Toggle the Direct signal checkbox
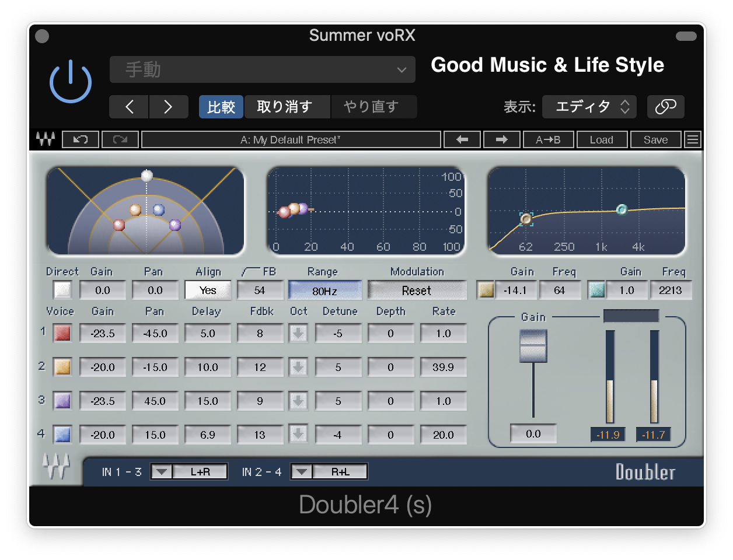Image resolution: width=733 pixels, height=560 pixels. 62,290
